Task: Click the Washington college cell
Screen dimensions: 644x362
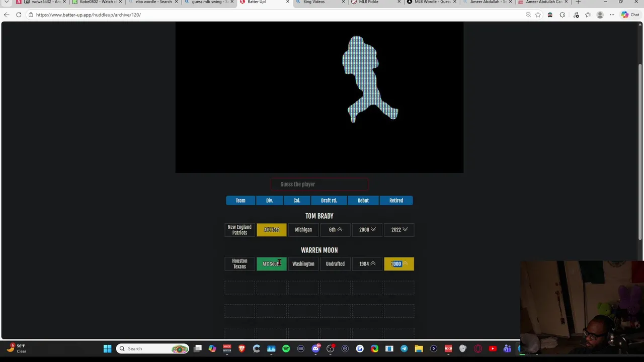Action: [x=303, y=264]
